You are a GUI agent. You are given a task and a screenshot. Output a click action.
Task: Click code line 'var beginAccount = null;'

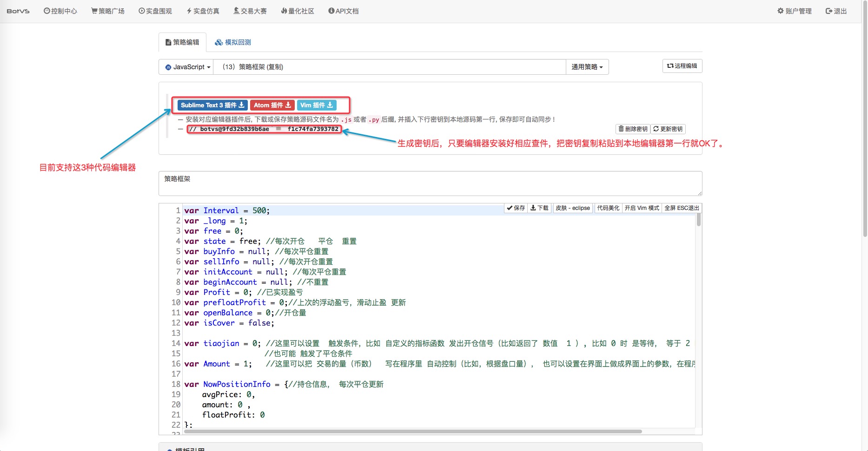coord(256,282)
